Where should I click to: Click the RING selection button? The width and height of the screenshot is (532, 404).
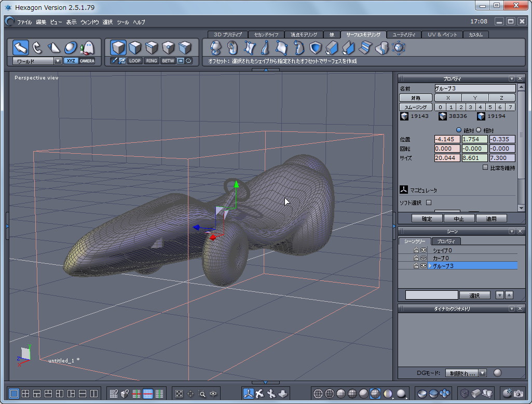(x=152, y=61)
